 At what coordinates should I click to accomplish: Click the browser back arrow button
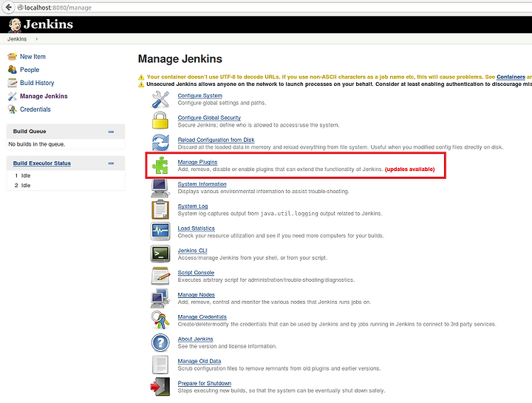pos(9,7)
